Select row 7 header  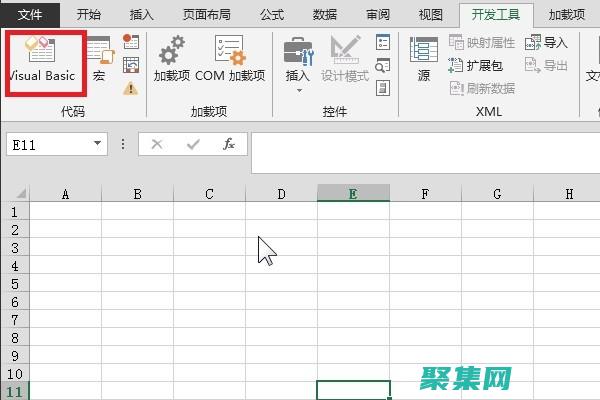pyautogui.click(x=15, y=319)
